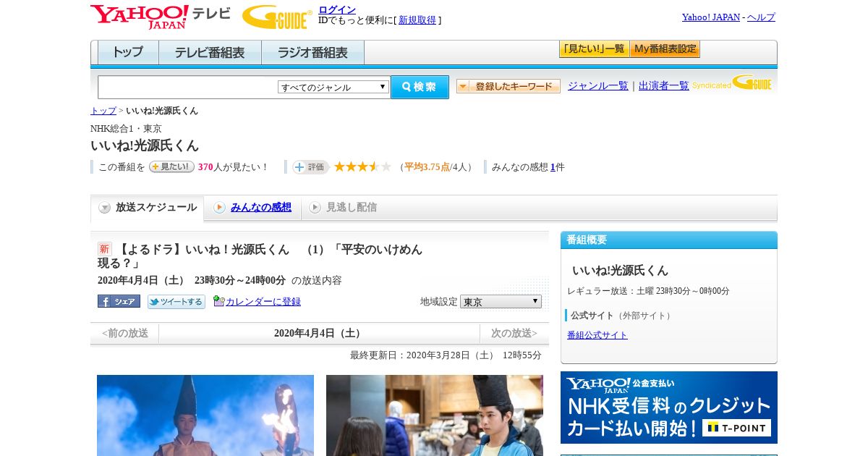Click the 370人が見たい！ count text
Screen dimensions: 868x456
click(233, 167)
